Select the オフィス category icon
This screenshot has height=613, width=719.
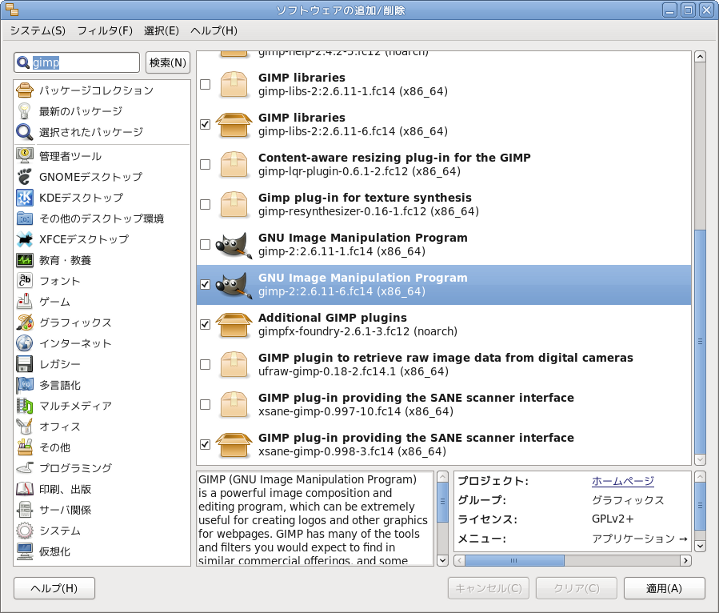coord(25,426)
